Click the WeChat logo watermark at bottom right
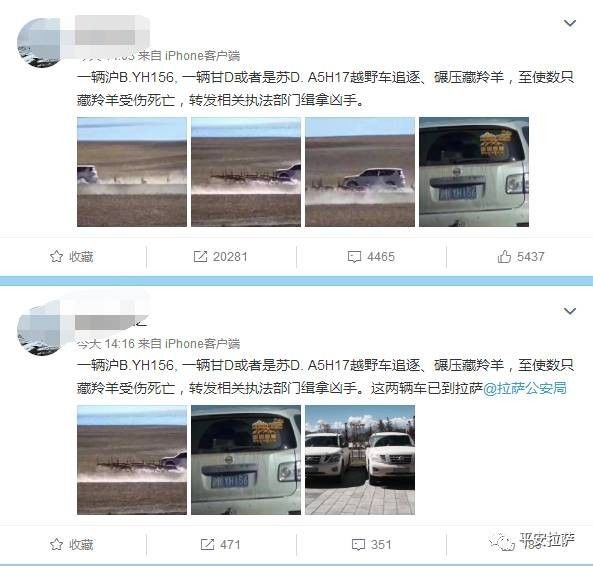The height and width of the screenshot is (566, 593). (502, 543)
